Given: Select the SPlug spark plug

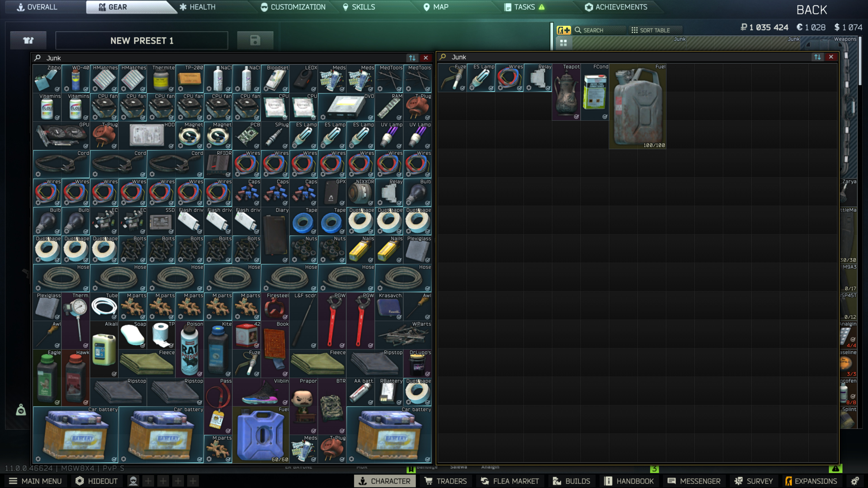Looking at the screenshot, I should (275, 135).
